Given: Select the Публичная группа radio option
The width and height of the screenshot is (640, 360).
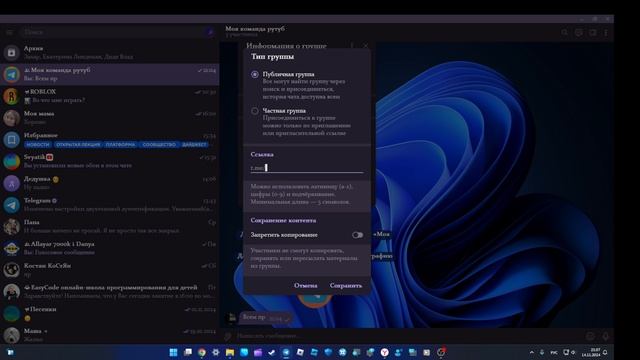Looking at the screenshot, I should coord(255,74).
